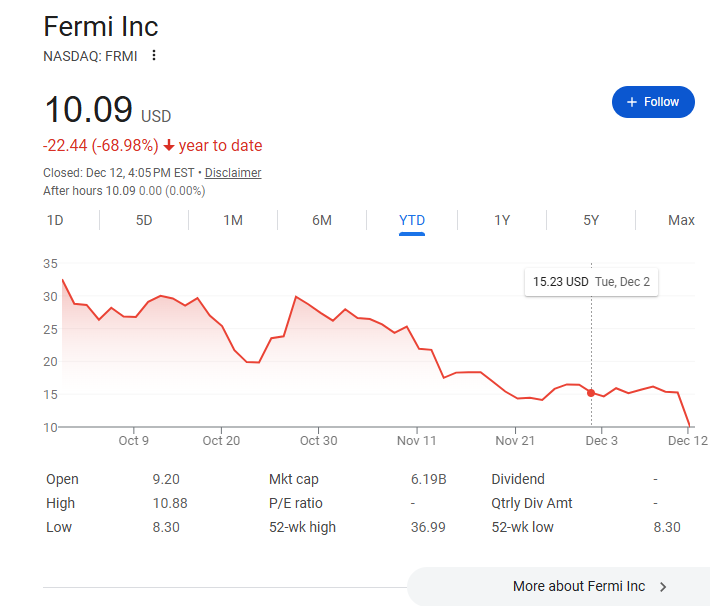The height and width of the screenshot is (606, 710).
Task: Select the YTD chart range tab
Action: 412,220
